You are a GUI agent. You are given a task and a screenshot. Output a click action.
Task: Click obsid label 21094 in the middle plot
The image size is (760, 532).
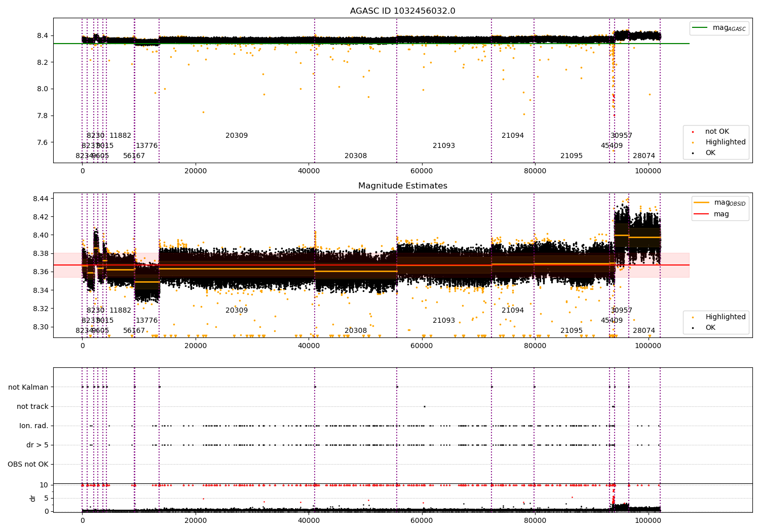point(513,311)
